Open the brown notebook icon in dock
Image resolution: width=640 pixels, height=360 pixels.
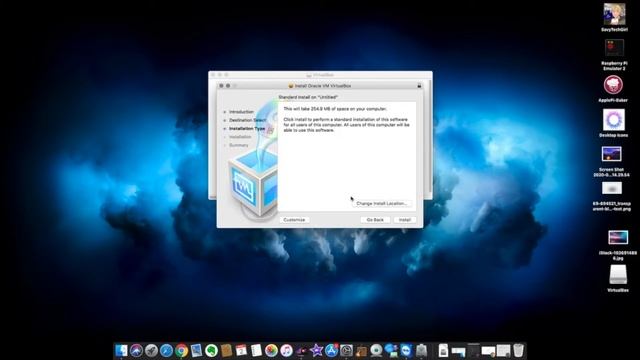226,350
